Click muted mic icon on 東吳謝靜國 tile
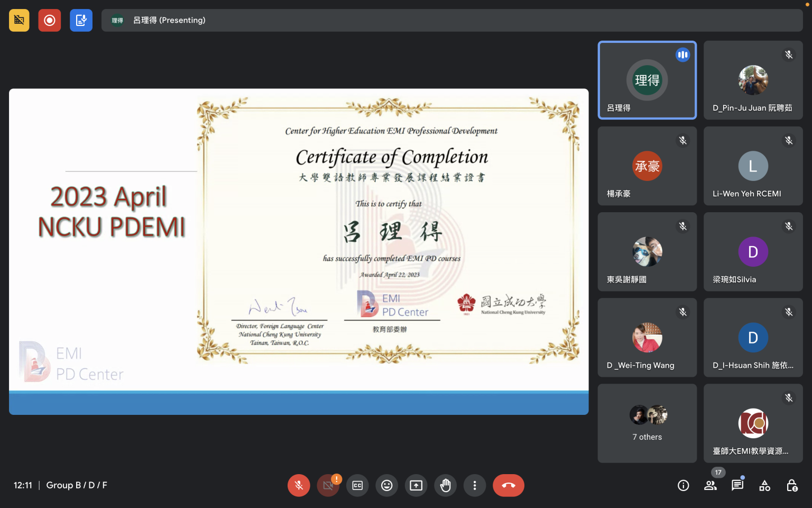Image resolution: width=812 pixels, height=508 pixels. [682, 226]
